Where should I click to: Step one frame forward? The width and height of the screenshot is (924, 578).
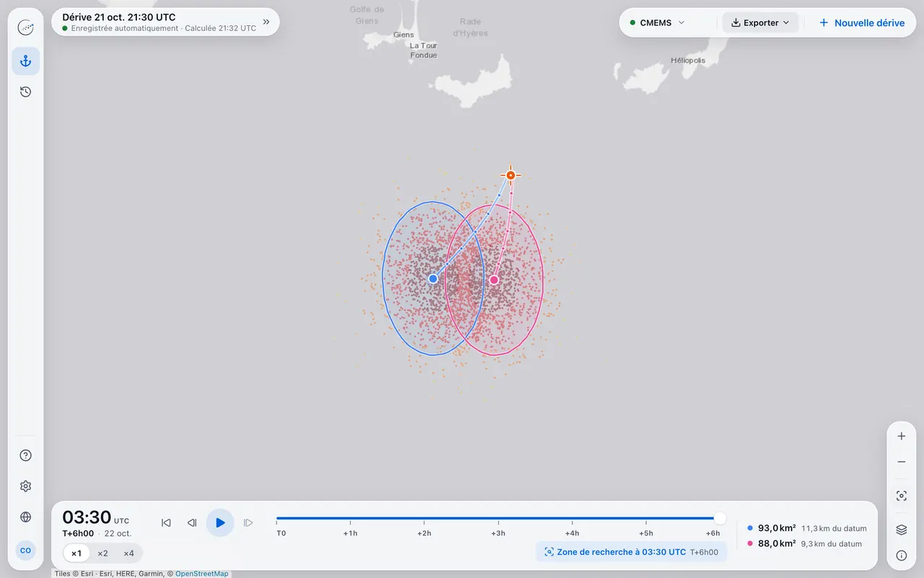click(248, 523)
